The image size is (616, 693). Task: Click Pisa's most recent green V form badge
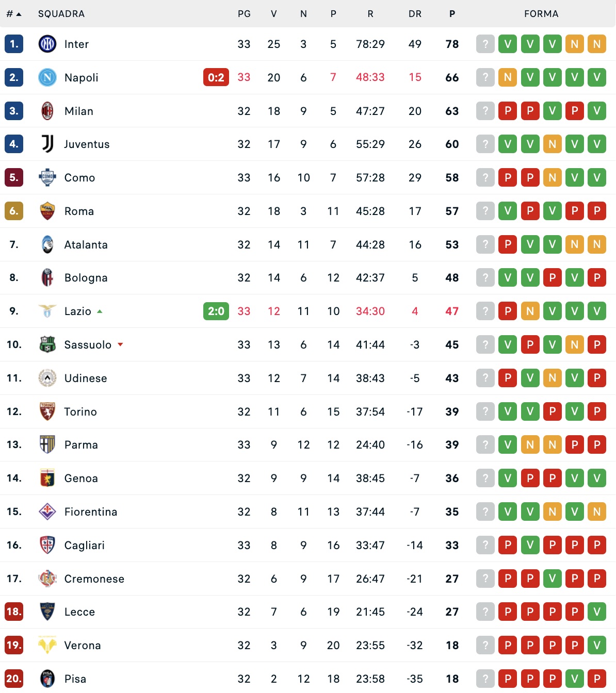[x=575, y=679]
